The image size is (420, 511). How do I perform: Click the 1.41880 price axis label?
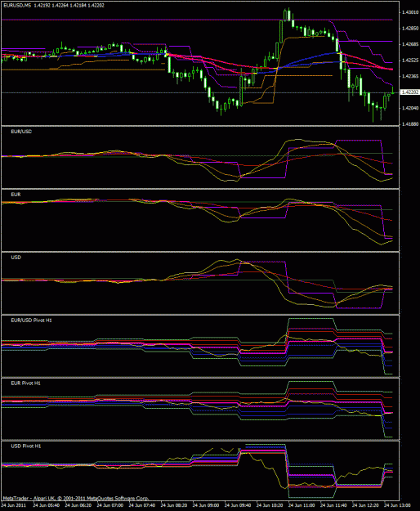pyautogui.click(x=410, y=124)
